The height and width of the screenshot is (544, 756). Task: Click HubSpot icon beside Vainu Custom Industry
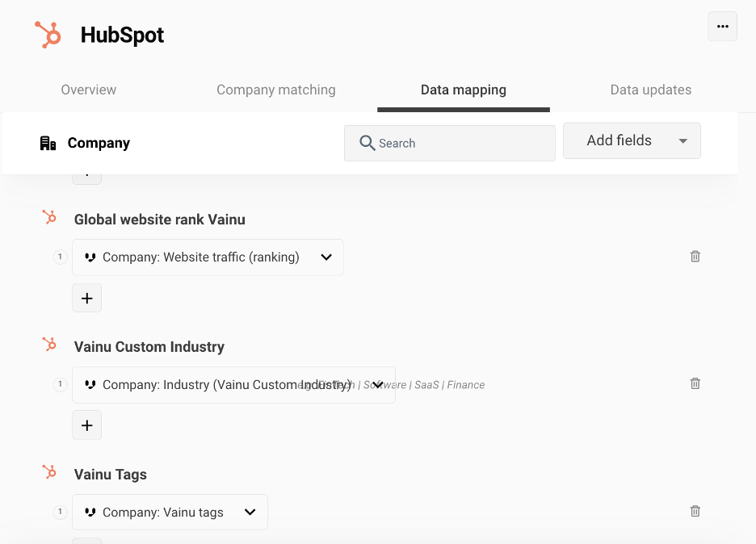tap(50, 345)
